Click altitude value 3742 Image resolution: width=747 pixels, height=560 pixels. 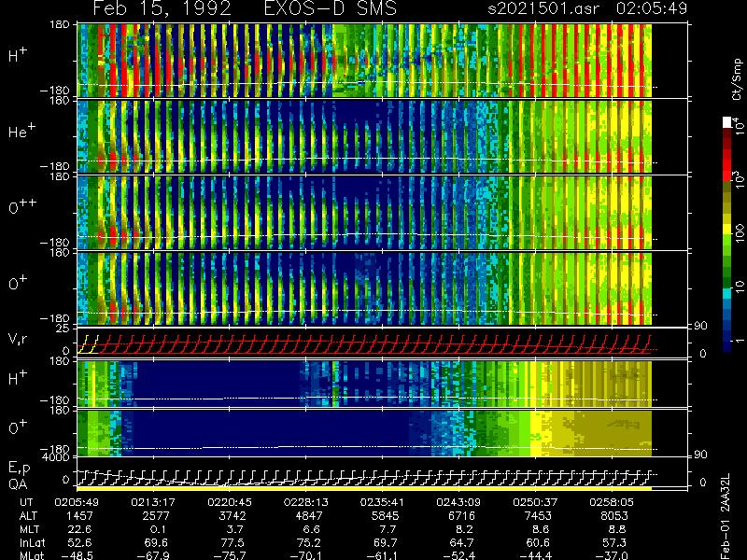(233, 516)
